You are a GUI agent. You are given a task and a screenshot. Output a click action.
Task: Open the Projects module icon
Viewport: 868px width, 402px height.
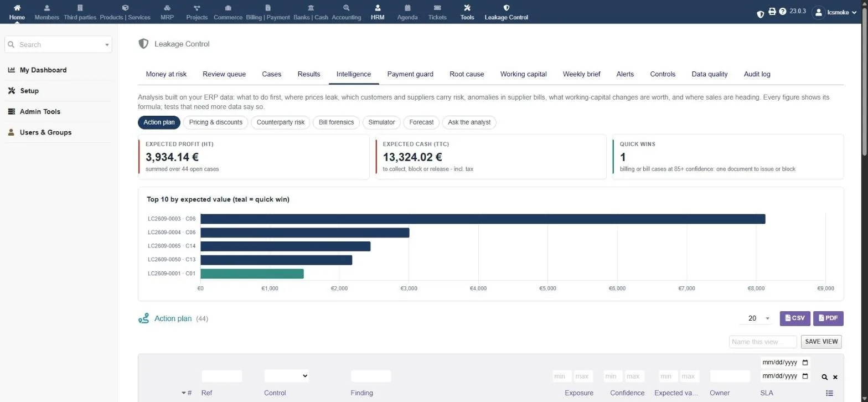[197, 8]
